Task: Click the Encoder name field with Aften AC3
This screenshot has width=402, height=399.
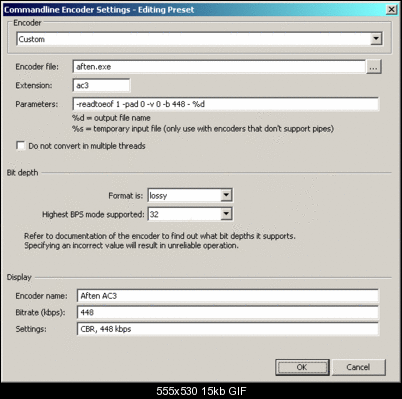Action: tap(228, 296)
